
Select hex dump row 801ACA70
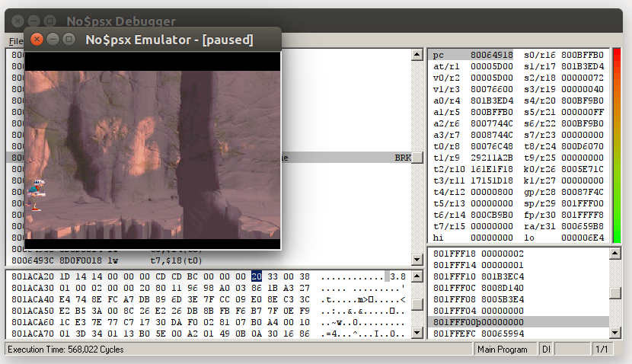point(209,334)
